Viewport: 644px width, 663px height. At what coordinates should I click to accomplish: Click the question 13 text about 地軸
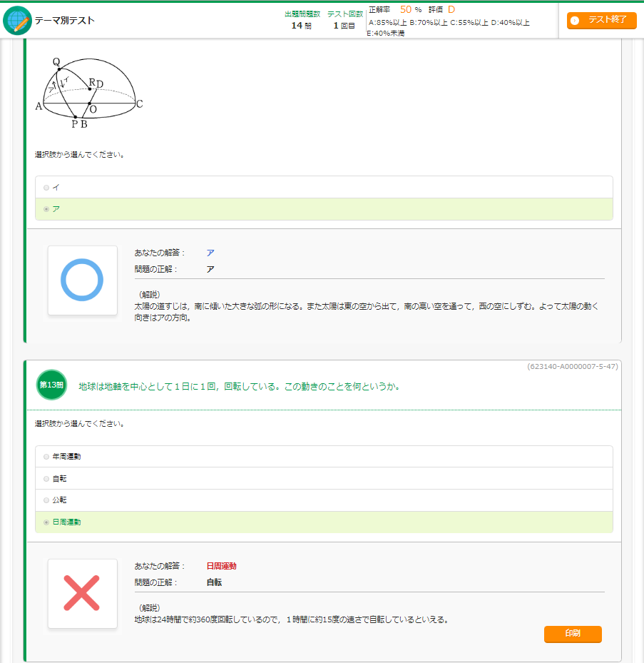pyautogui.click(x=239, y=387)
